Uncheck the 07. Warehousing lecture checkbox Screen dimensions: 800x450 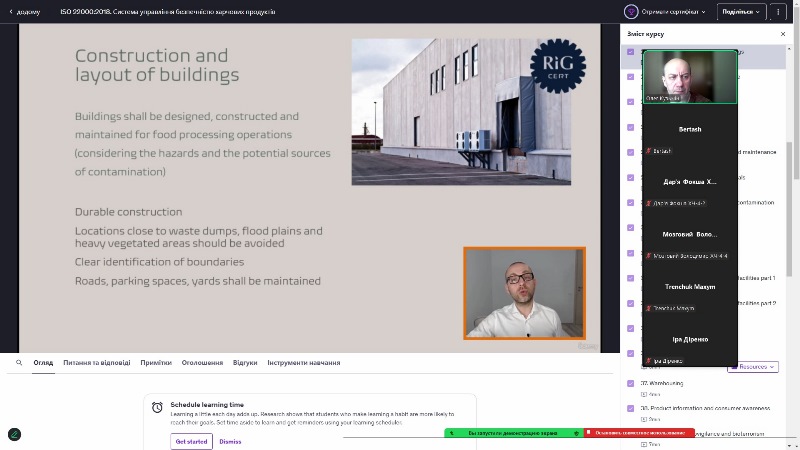click(631, 383)
